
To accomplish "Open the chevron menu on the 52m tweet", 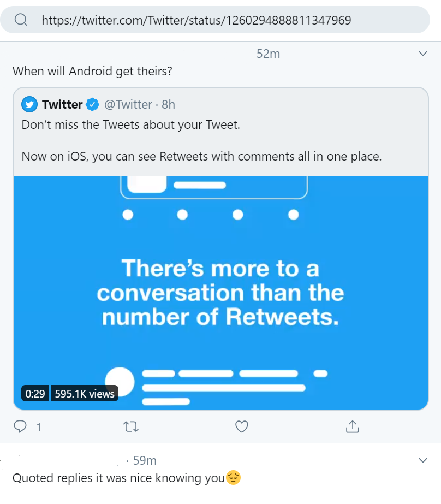I will 422,54.
